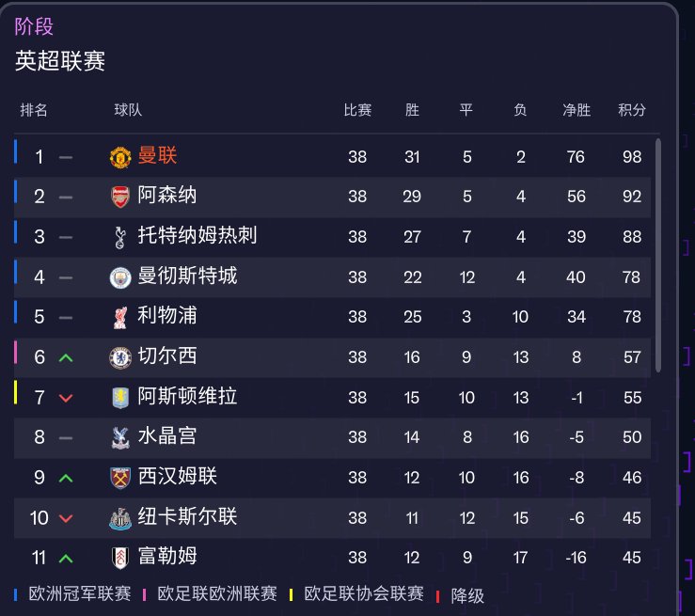The image size is (695, 616).
Task: Click the green up arrow beside 切尔西
Action: click(x=66, y=357)
